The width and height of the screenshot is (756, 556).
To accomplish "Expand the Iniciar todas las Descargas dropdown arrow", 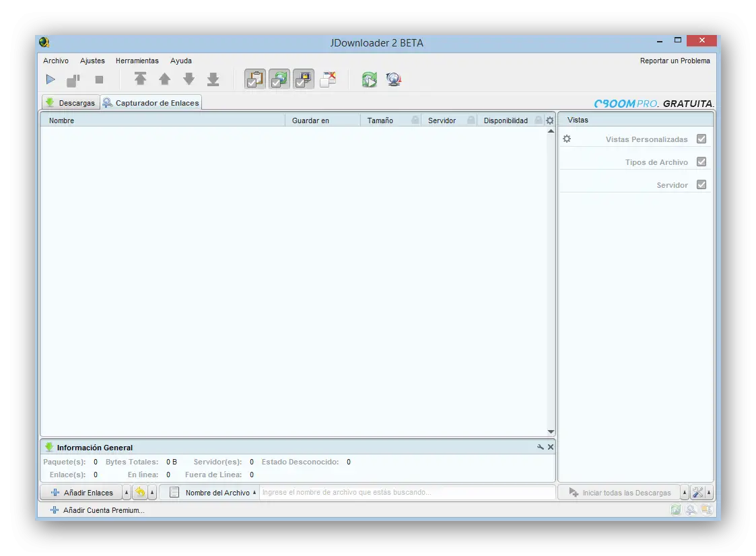I will (x=685, y=493).
